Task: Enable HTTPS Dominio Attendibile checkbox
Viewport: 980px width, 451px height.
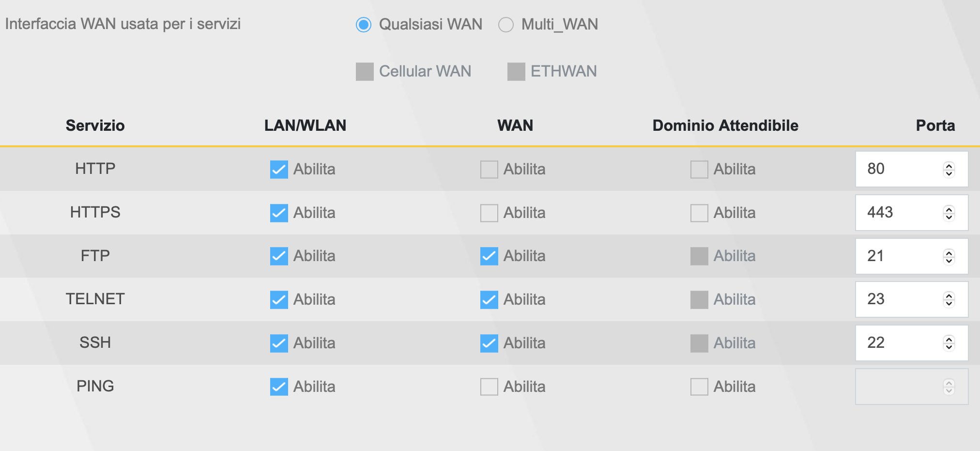Action: [x=699, y=213]
